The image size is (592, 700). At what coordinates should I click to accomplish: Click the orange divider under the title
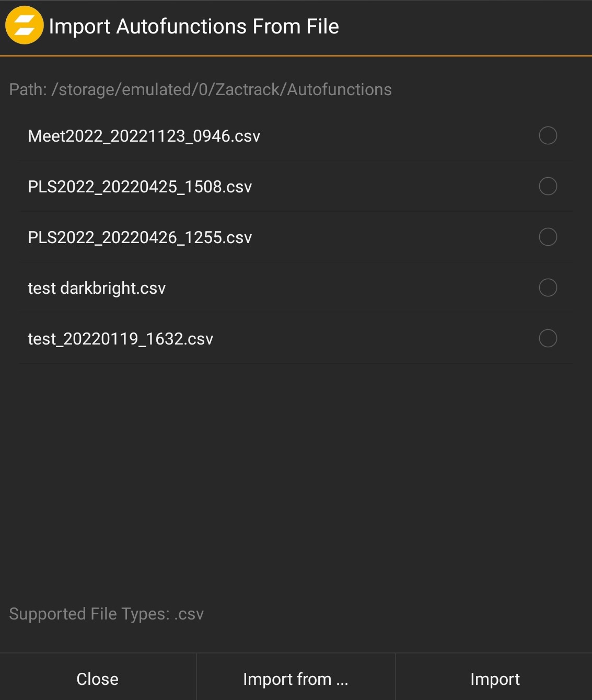tap(296, 55)
